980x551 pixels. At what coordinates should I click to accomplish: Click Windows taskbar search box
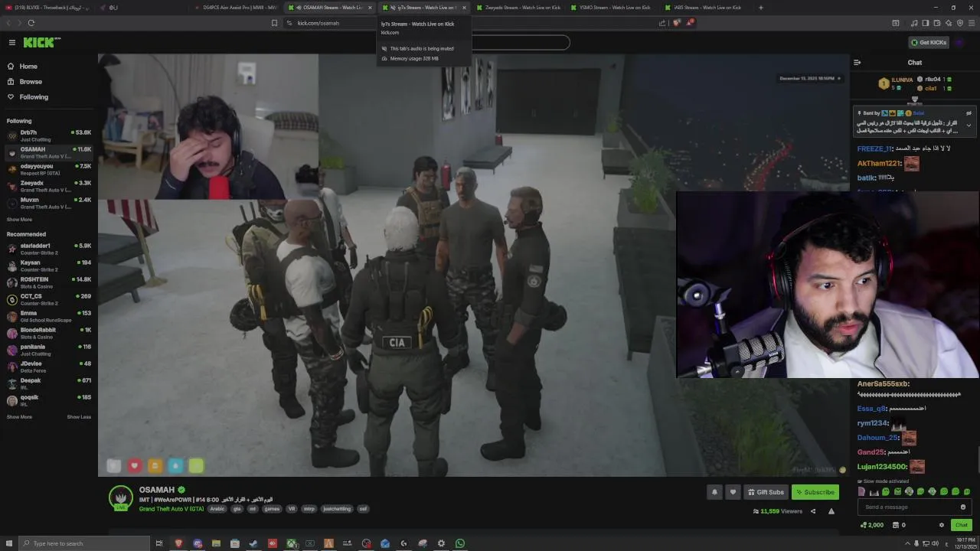click(x=83, y=543)
